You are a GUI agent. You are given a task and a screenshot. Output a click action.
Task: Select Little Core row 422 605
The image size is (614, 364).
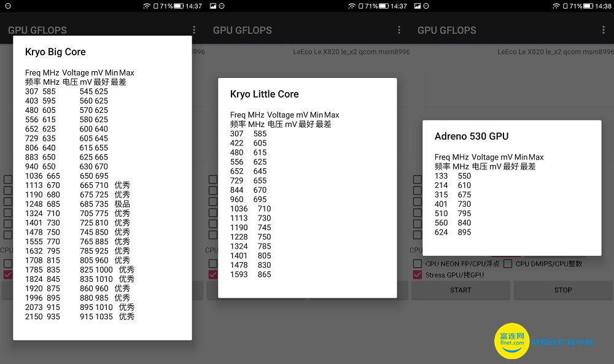[248, 143]
